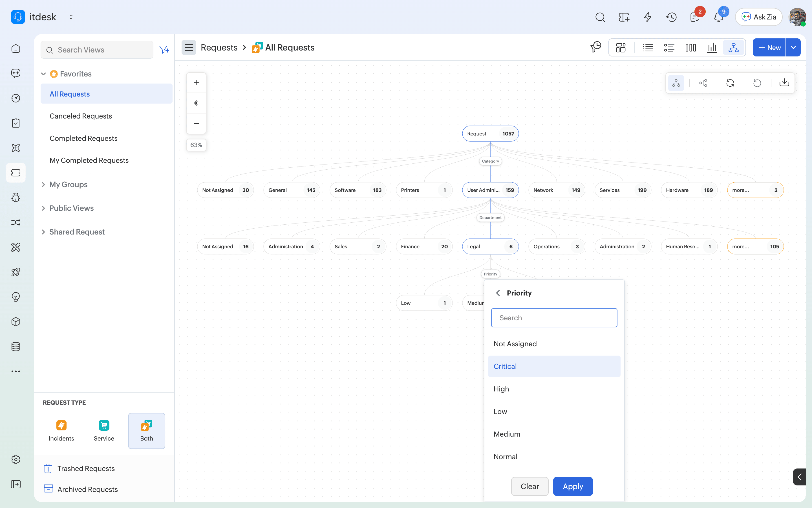Open Trashed Requests link
The height and width of the screenshot is (508, 812).
click(x=86, y=468)
